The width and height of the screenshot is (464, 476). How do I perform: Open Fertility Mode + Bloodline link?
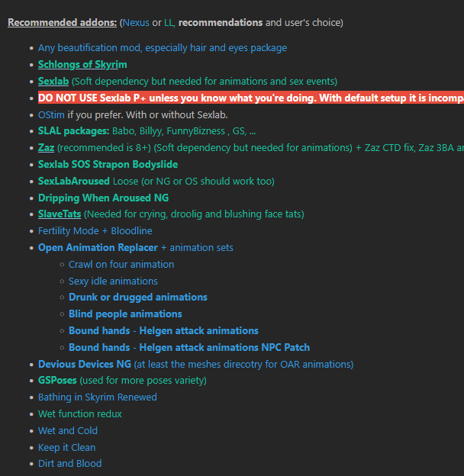point(95,230)
